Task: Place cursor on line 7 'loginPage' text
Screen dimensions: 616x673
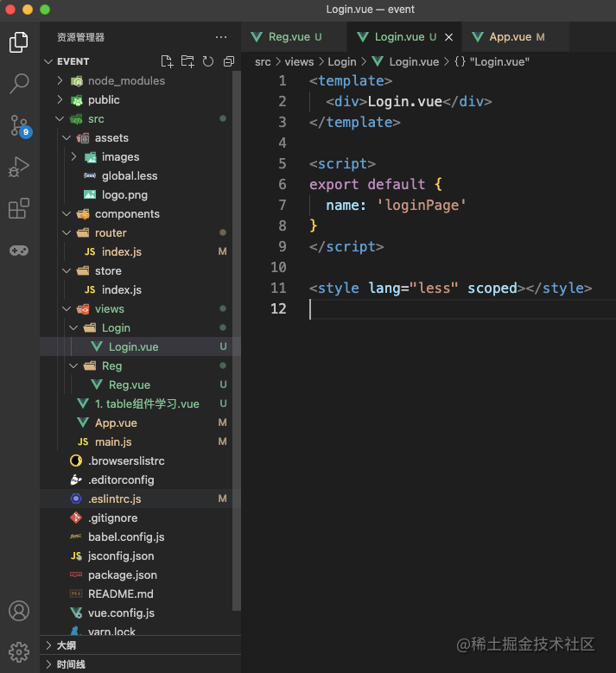Action: (x=422, y=205)
